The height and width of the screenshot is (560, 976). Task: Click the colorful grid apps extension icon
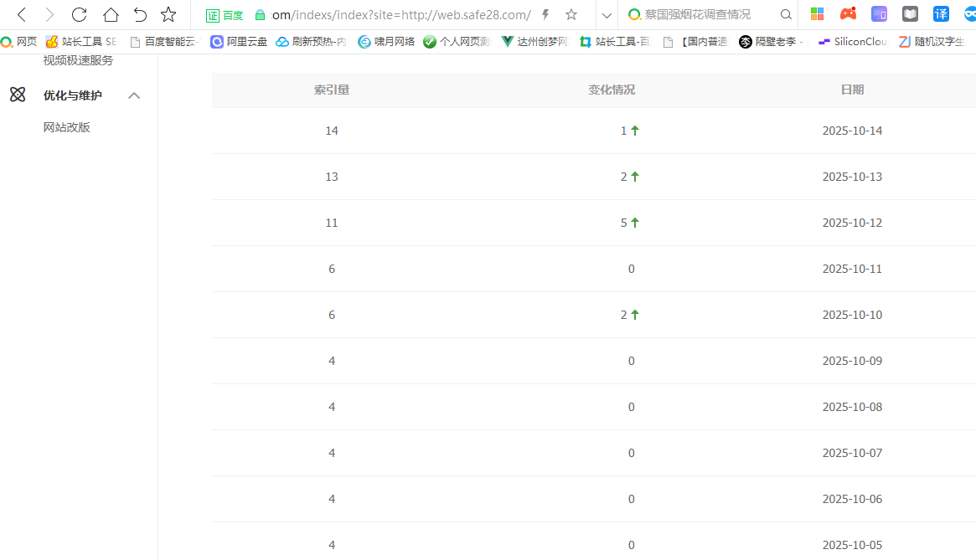(x=817, y=14)
